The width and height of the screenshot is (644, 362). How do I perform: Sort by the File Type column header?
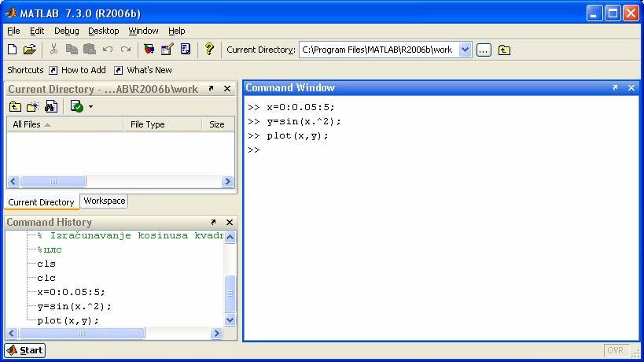[x=163, y=124]
